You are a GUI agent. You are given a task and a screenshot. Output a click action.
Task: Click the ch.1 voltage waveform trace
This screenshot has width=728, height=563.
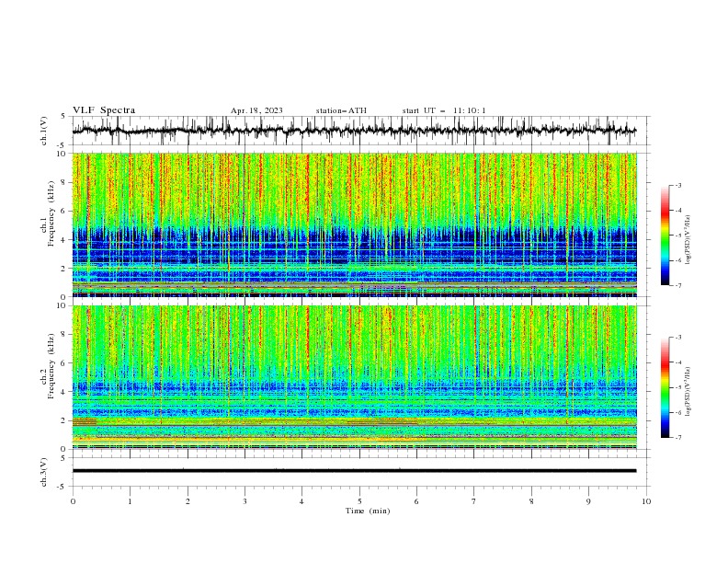pos(354,131)
